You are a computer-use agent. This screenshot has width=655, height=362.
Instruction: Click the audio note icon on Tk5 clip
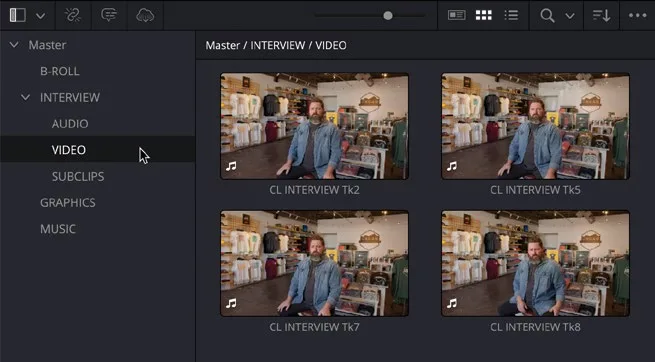[x=452, y=166]
